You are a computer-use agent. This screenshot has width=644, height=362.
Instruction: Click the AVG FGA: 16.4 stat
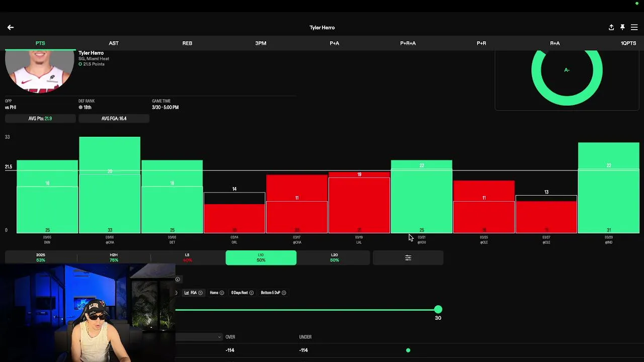pos(114,119)
